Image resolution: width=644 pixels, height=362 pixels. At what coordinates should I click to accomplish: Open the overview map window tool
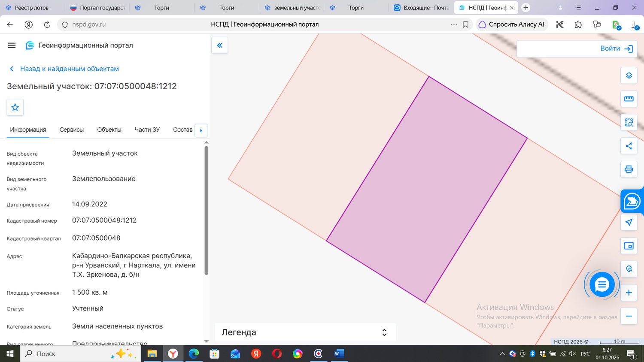(x=629, y=246)
